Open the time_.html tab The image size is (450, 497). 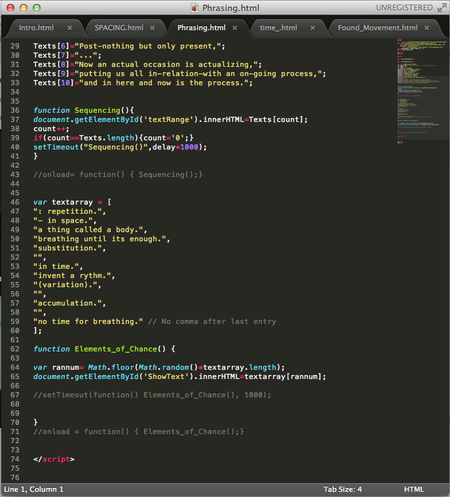coord(278,28)
